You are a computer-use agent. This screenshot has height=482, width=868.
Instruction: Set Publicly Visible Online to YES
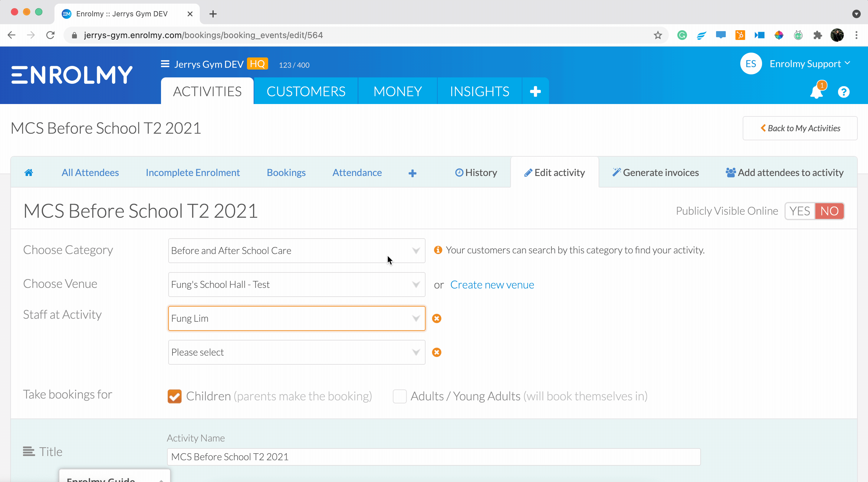click(800, 211)
